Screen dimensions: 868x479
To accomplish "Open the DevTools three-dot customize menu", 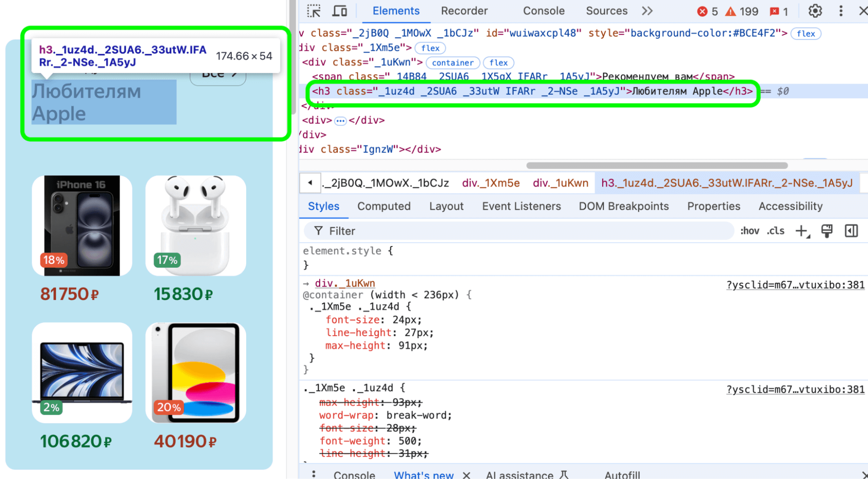I will coord(841,11).
